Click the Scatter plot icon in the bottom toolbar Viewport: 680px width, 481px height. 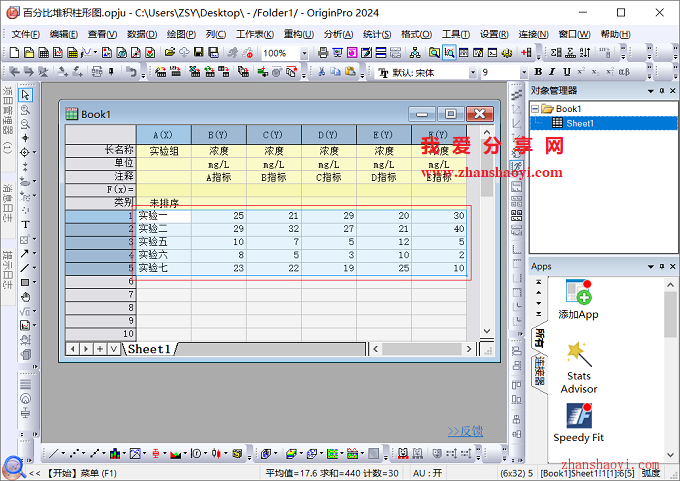[x=75, y=454]
